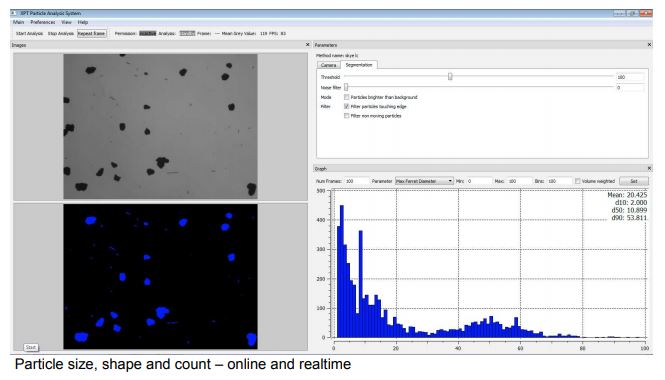Image resolution: width=665 pixels, height=380 pixels.
Task: Click the Threshold slider handle
Action: tap(450, 76)
